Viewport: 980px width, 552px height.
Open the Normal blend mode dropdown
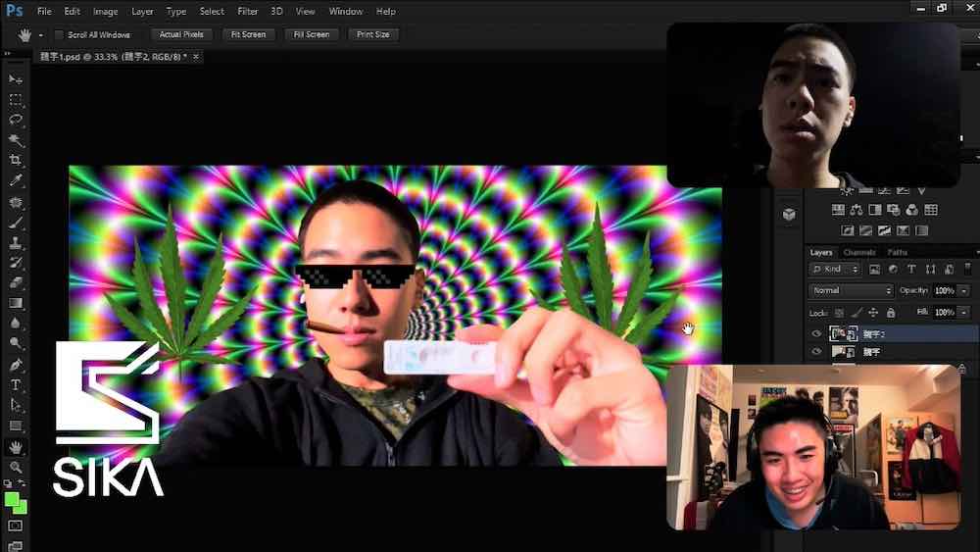(x=852, y=290)
